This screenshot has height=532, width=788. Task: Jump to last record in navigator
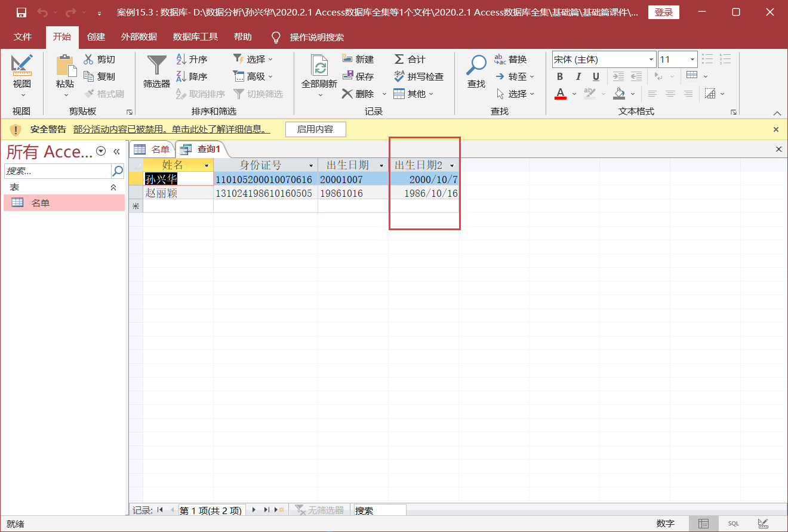(267, 510)
